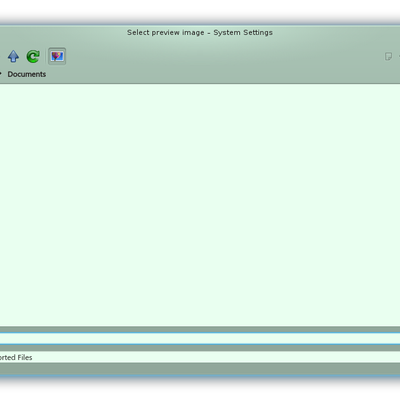
Task: Click the sticky-note icon at toolbar right
Action: pyautogui.click(x=388, y=56)
